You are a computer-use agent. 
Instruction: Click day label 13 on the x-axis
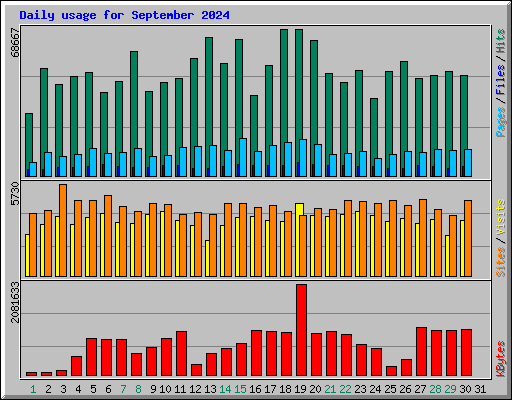pyautogui.click(x=210, y=389)
